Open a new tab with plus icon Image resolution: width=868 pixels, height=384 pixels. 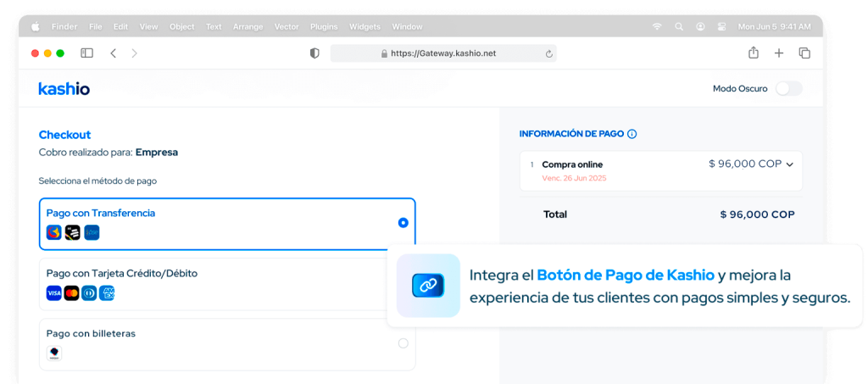pyautogui.click(x=778, y=53)
